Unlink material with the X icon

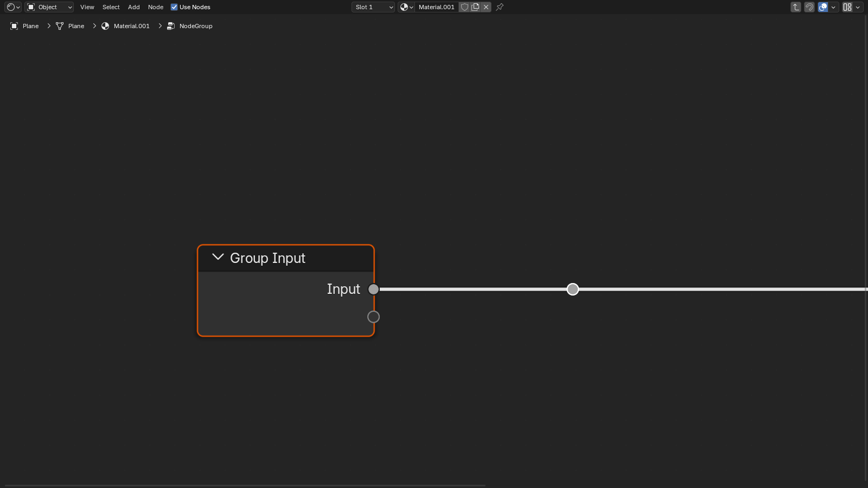pos(486,7)
